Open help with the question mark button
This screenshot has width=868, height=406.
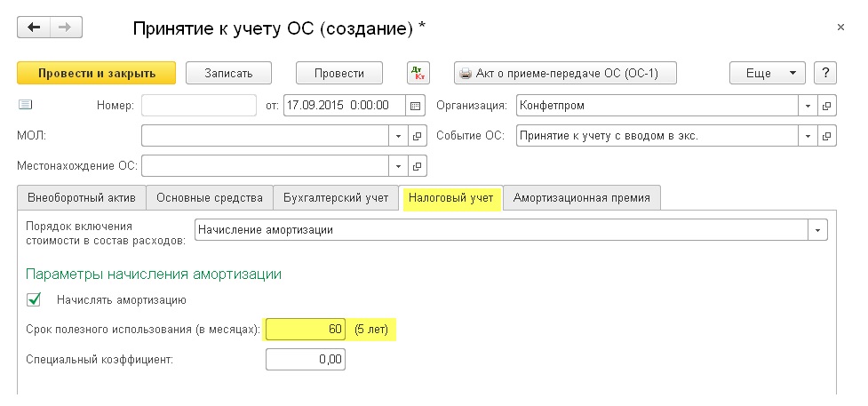tap(825, 73)
